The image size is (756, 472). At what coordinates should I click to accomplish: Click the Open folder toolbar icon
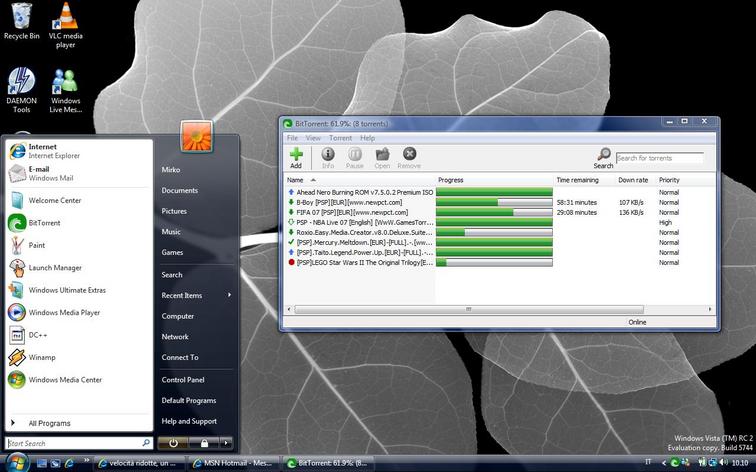pos(382,156)
